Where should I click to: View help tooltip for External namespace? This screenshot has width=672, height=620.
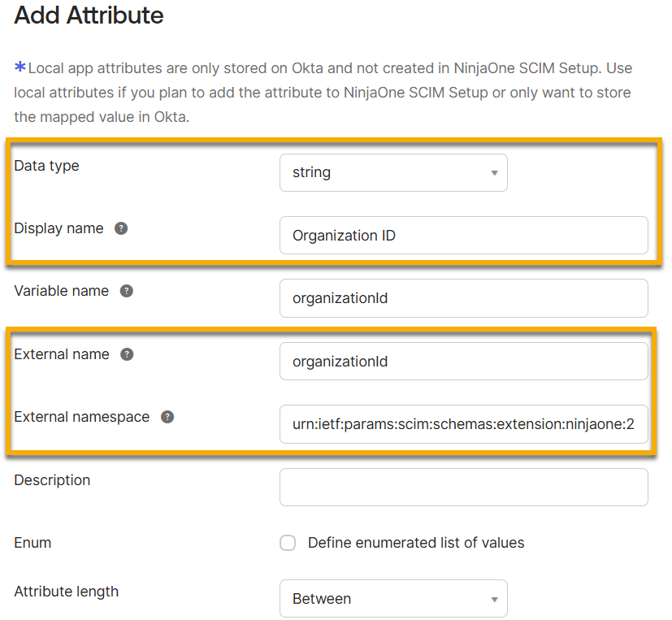point(167,417)
